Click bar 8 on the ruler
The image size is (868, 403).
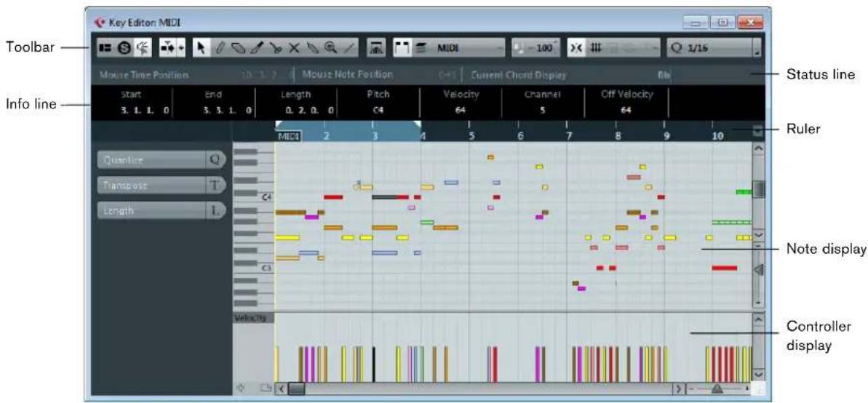click(x=618, y=135)
